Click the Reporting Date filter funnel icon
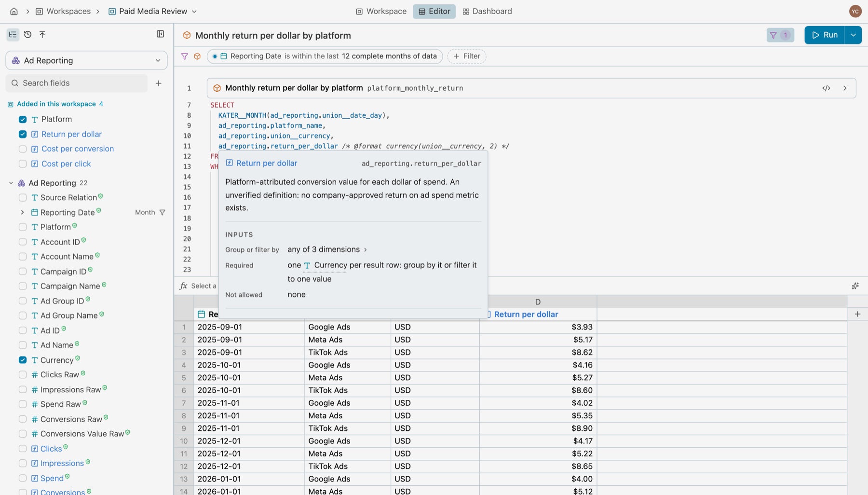Viewport: 868px width, 495px height. [163, 212]
